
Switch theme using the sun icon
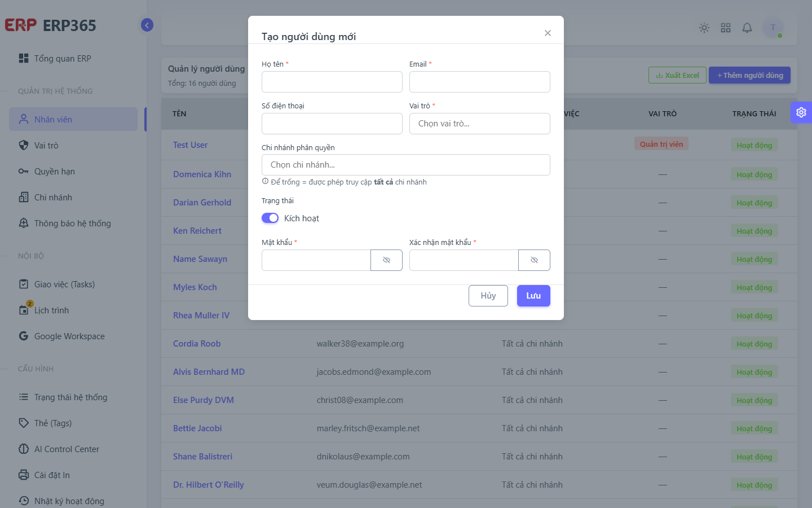[704, 28]
